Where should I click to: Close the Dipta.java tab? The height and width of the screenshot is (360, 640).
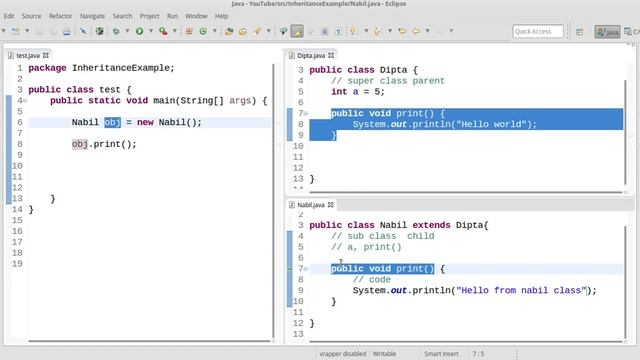tap(331, 56)
